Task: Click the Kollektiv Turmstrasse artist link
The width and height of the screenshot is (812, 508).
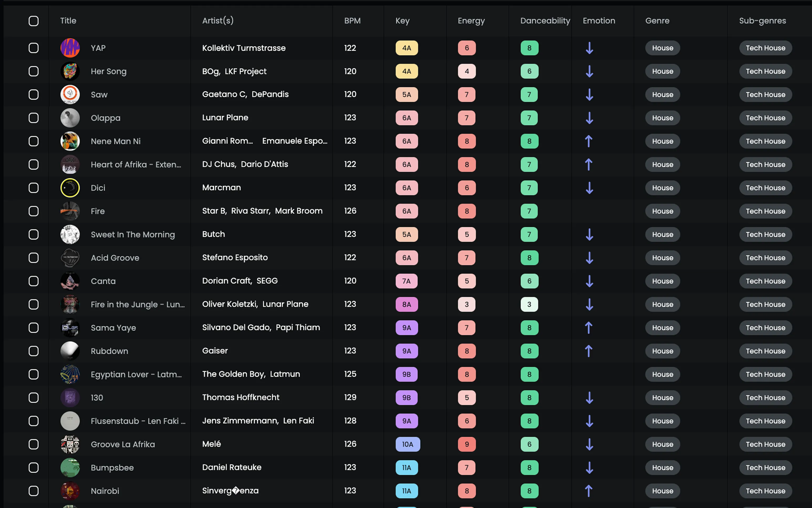Action: tap(244, 48)
